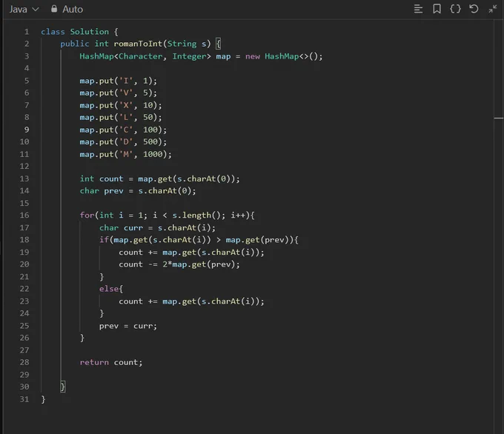Click the highlighted opening brace on line 2

tap(218, 44)
